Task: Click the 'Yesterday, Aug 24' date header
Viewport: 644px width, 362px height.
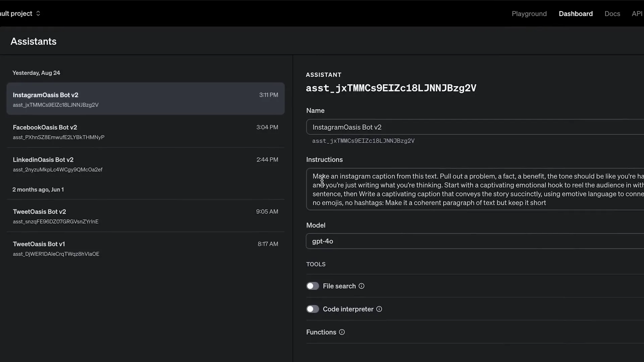Action: point(36,73)
